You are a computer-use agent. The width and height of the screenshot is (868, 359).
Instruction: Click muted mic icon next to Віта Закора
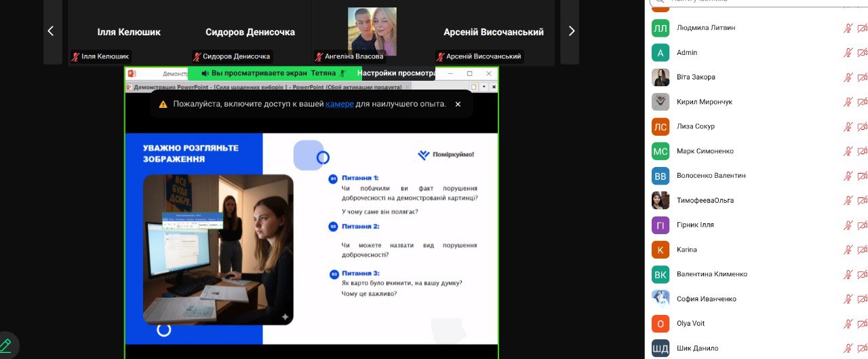[848, 77]
